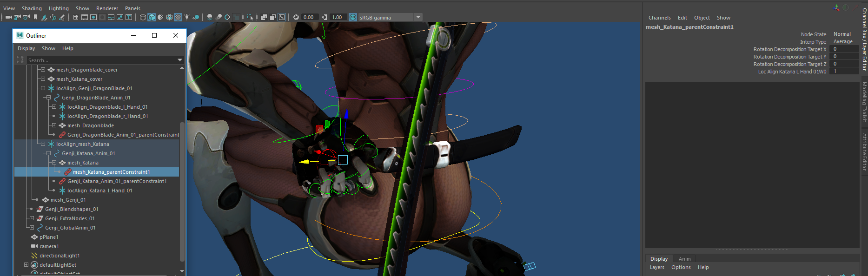Viewport: 868px width, 276px height.
Task: Open the Outliner Display menu
Action: pos(27,48)
